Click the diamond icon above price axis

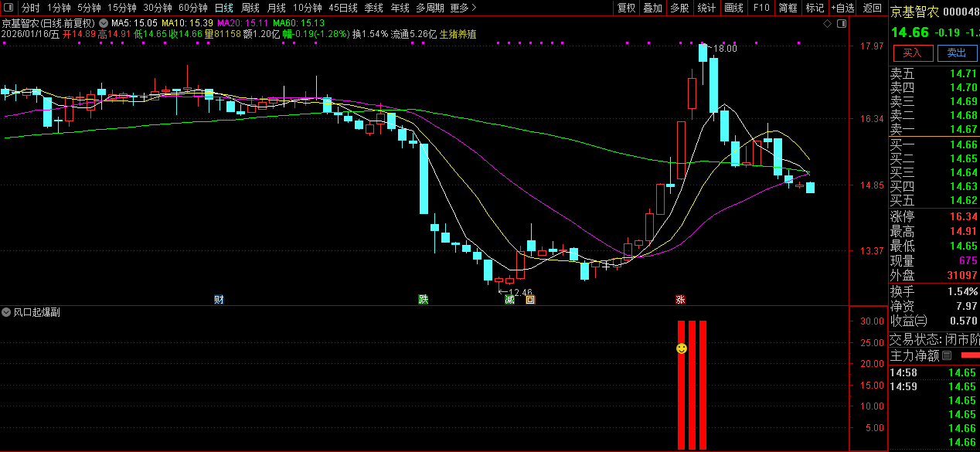828,23
